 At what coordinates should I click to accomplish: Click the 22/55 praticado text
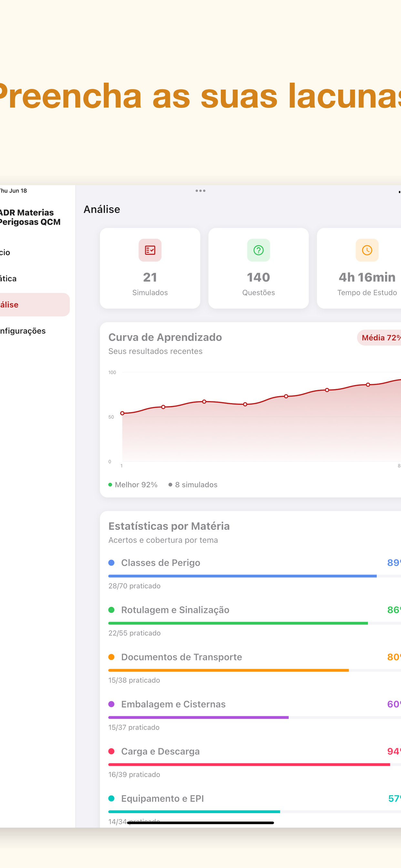click(134, 633)
